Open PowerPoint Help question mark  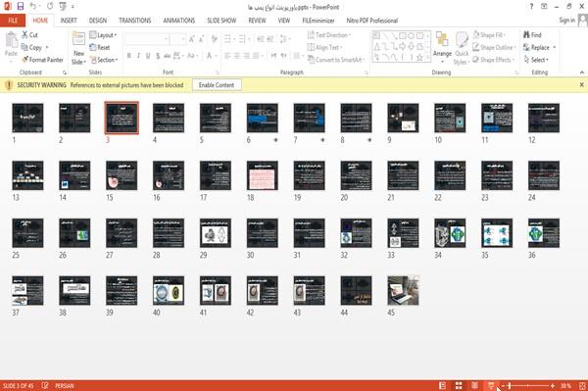(x=531, y=7)
